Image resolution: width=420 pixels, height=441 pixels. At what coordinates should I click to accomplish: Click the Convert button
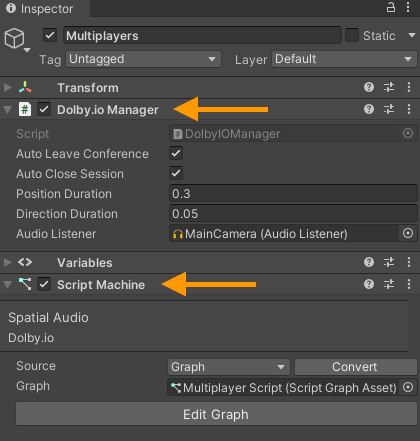356,367
